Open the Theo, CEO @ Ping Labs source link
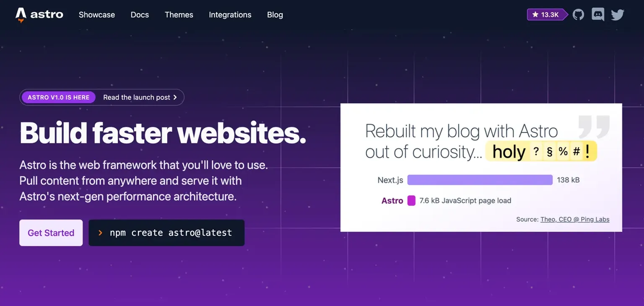The width and height of the screenshot is (644, 306). coord(575,219)
